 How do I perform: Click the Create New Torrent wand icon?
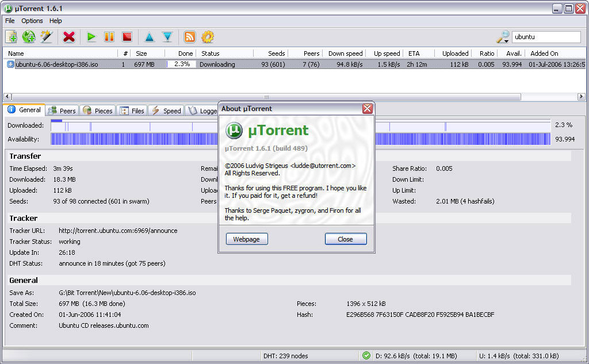coord(47,37)
